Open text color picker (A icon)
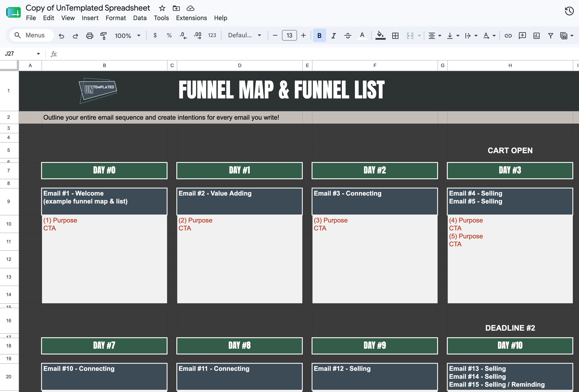This screenshot has height=392, width=579. (x=362, y=36)
